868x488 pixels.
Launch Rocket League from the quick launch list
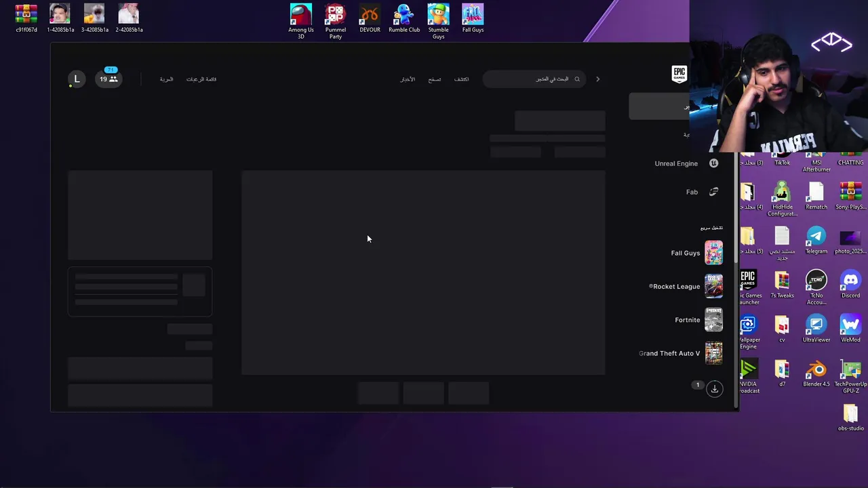(x=685, y=286)
